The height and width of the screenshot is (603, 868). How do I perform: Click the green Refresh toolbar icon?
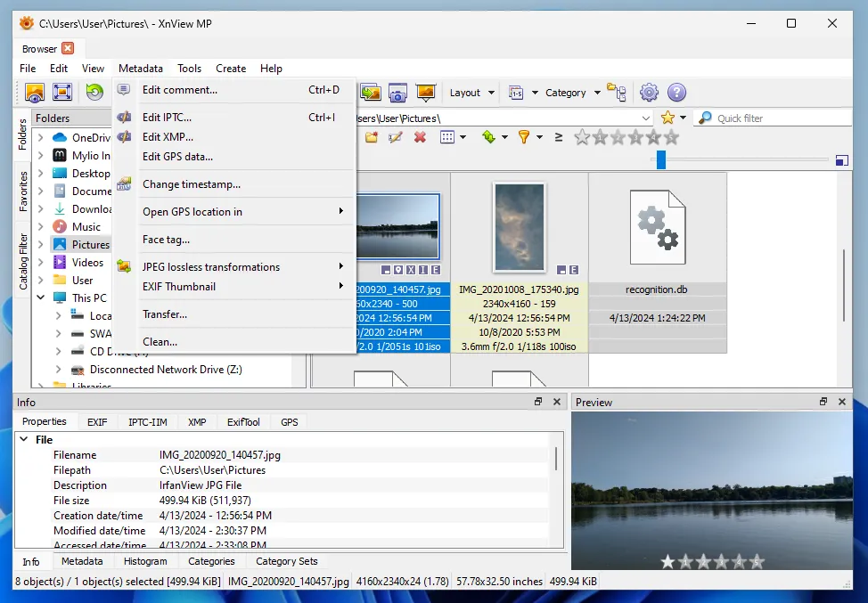pos(94,92)
